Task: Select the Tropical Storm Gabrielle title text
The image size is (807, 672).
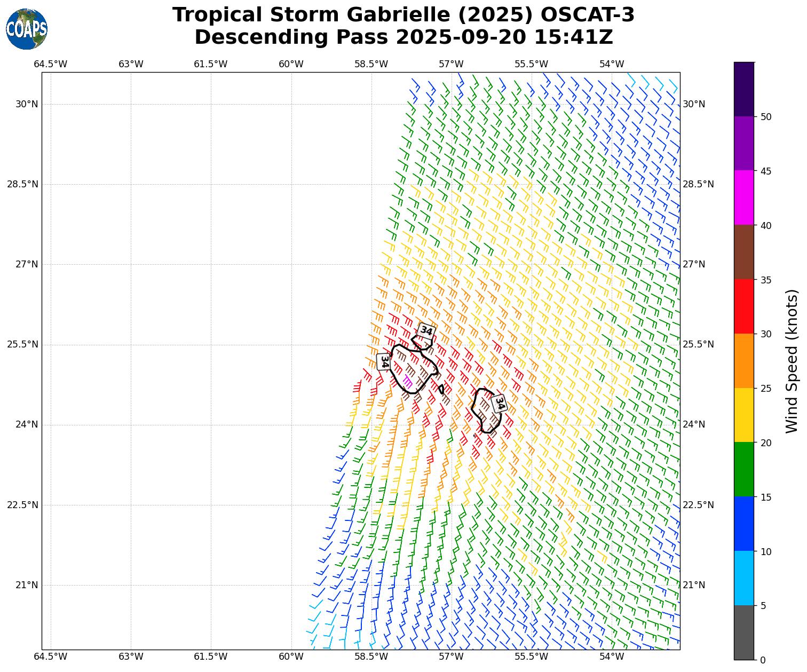Action: (403, 15)
